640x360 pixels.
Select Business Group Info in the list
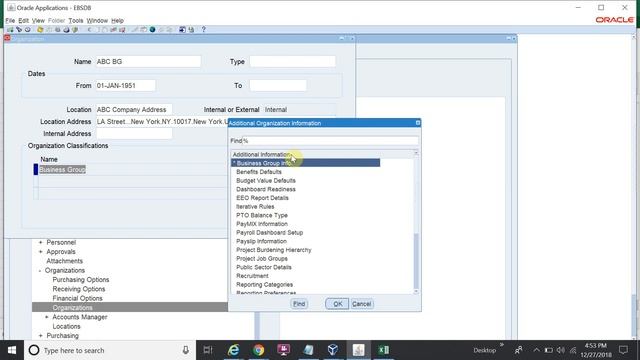[x=306, y=163]
